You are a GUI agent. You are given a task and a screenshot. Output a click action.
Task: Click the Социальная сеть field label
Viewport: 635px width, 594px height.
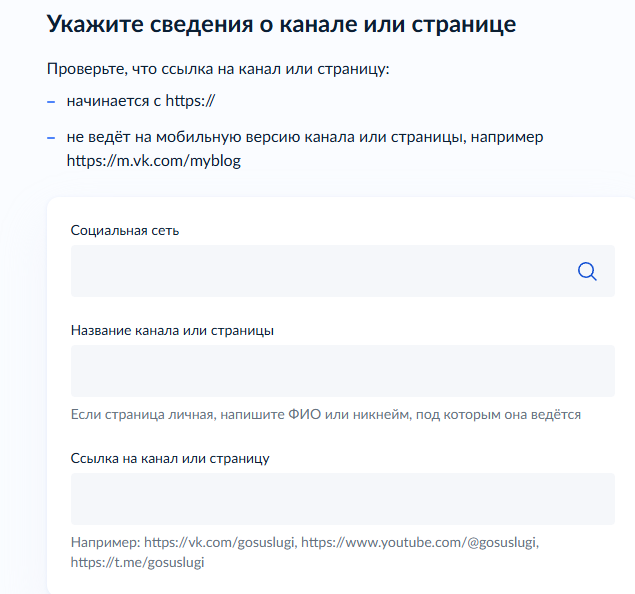pos(125,230)
